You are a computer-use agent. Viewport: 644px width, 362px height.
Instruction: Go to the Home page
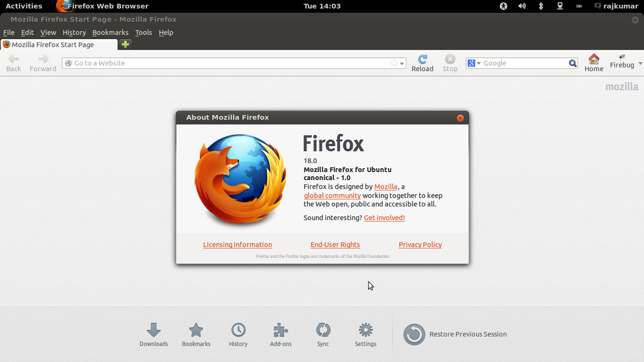click(x=594, y=63)
